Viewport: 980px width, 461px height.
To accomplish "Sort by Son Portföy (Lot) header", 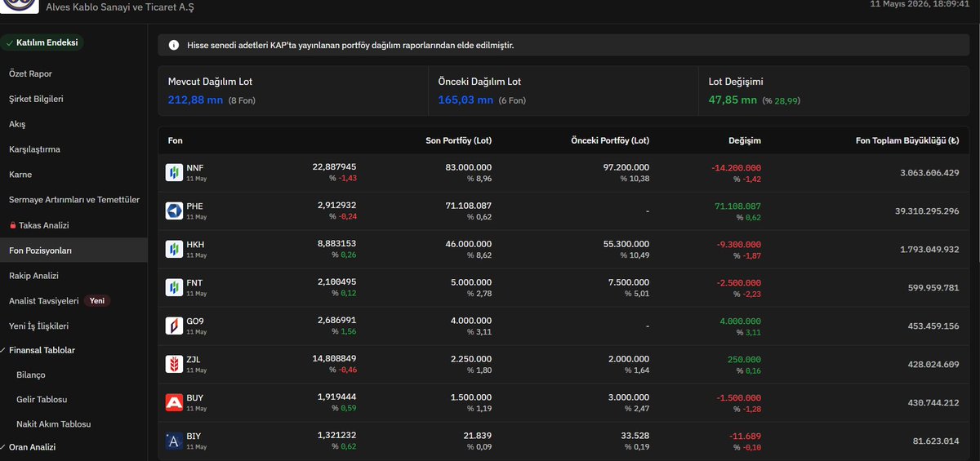I will pyautogui.click(x=459, y=140).
